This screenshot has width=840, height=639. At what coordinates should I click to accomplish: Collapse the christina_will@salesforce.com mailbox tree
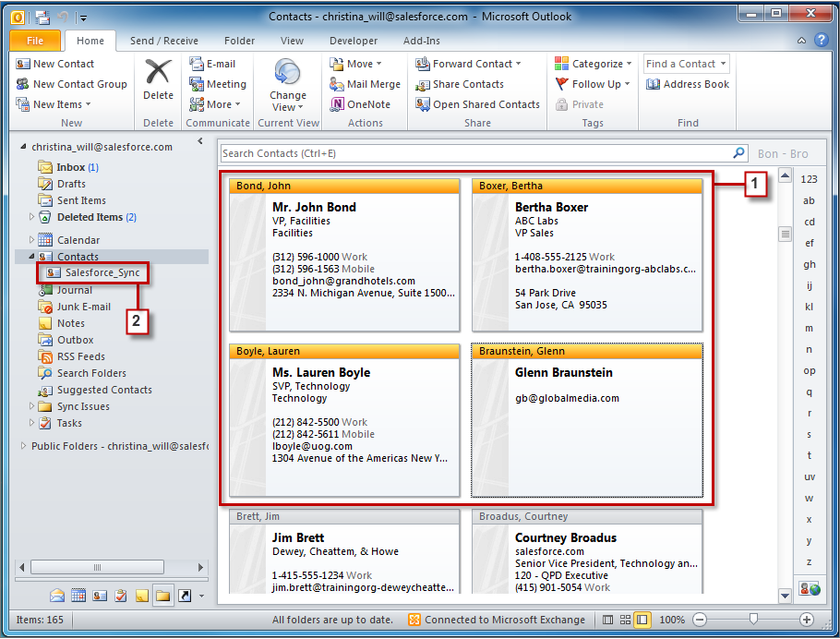pos(23,146)
